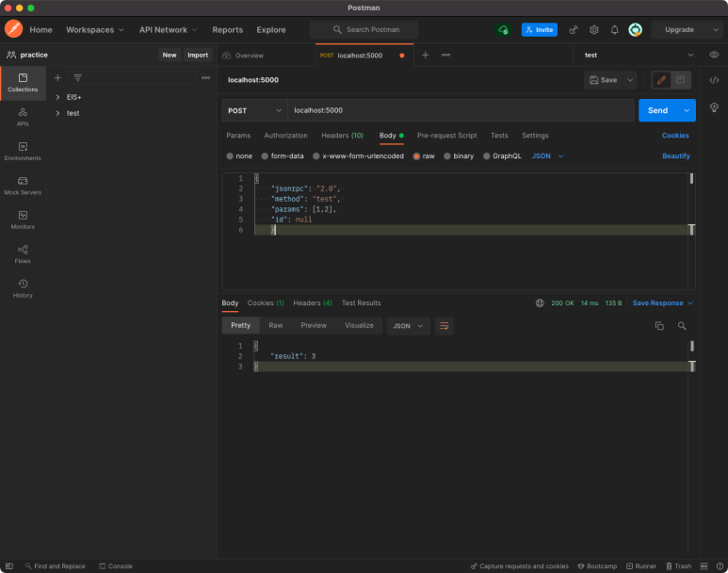Switch to the request Tests tab

pos(499,135)
